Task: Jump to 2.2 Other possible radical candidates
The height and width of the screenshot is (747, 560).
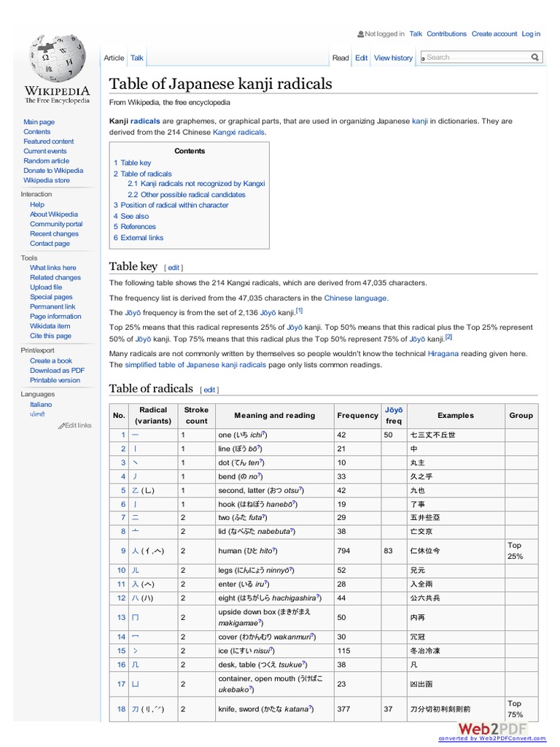Action: point(187,195)
